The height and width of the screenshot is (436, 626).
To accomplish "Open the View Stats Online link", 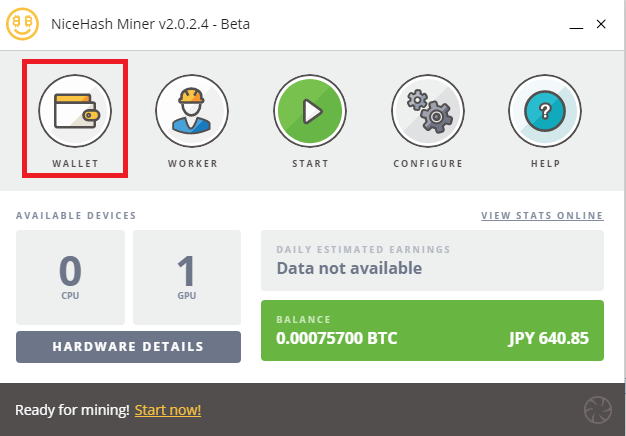I will coord(542,216).
